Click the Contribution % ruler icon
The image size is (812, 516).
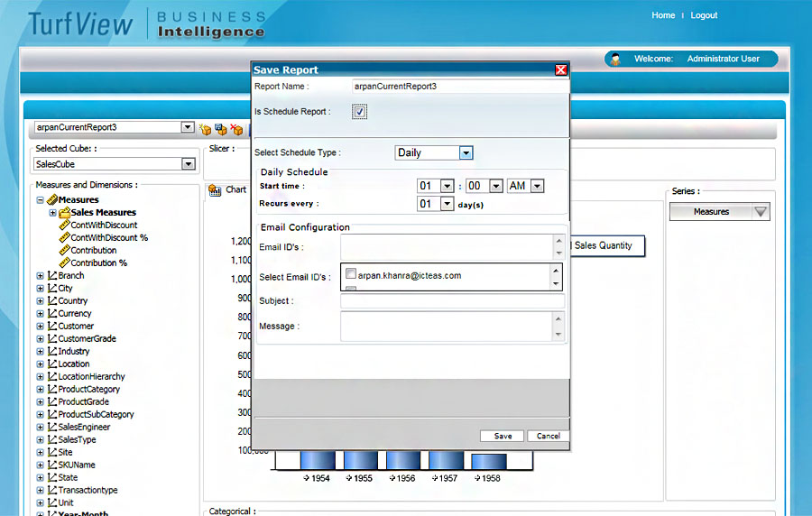(x=64, y=263)
